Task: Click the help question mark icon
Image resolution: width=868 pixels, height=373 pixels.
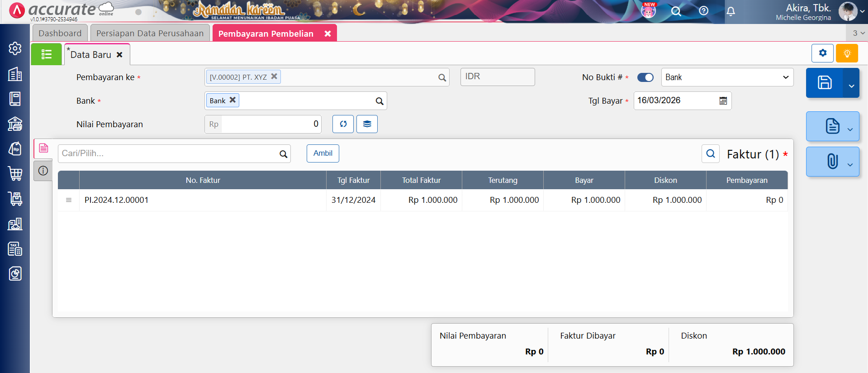Action: [703, 11]
